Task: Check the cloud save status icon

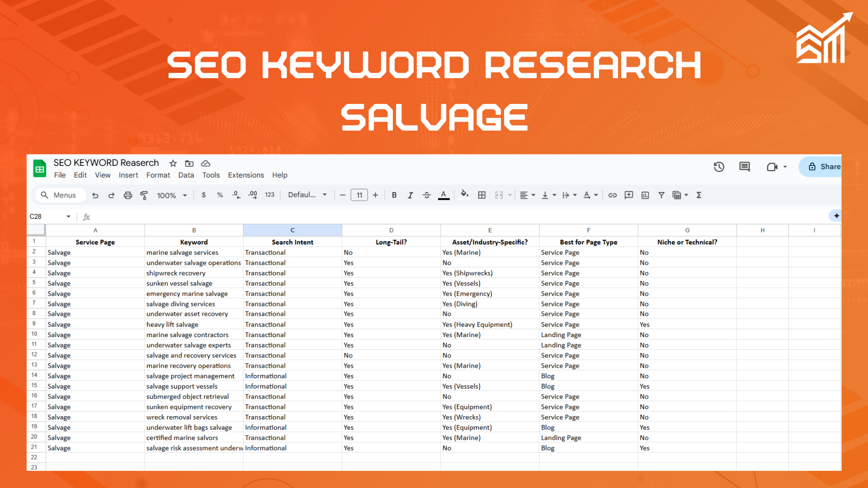Action: 206,163
